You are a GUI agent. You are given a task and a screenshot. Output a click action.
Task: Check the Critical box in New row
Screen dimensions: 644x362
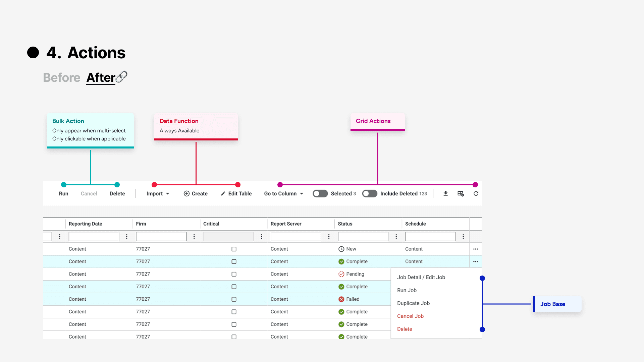click(234, 249)
